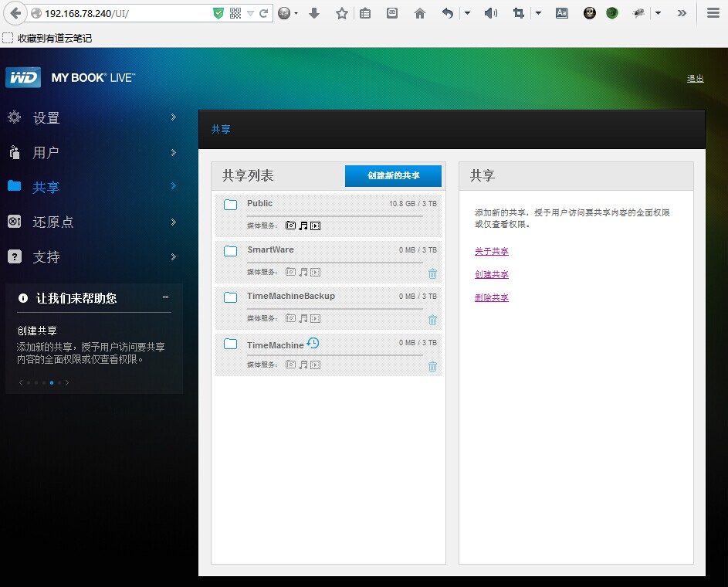Open the 设置 settings menu

(x=46, y=118)
